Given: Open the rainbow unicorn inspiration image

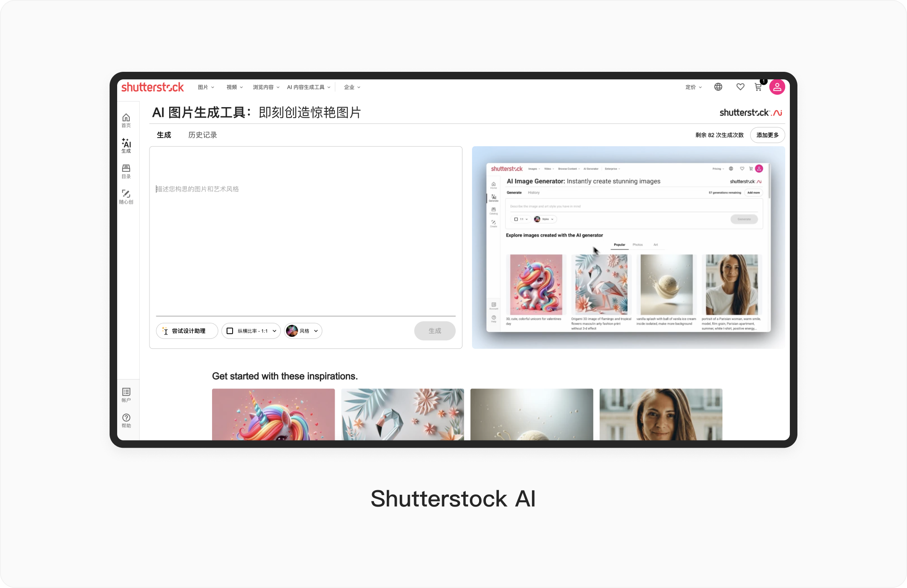Looking at the screenshot, I should (273, 414).
